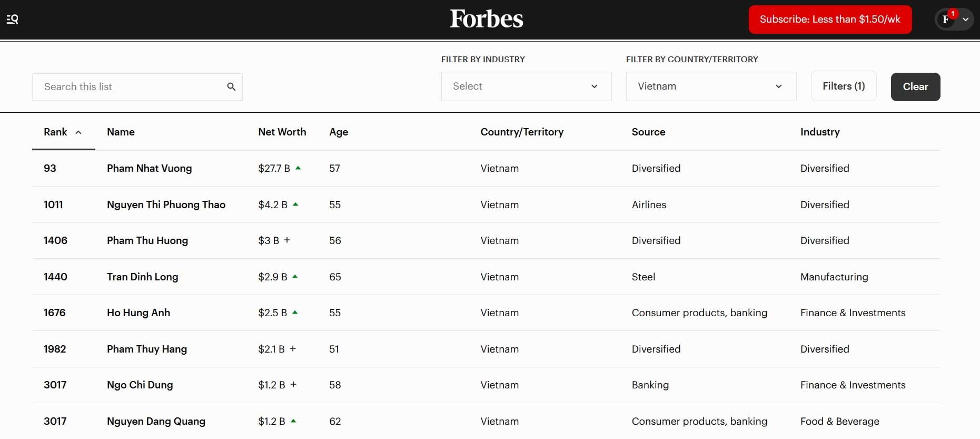
Task: Open the Vietnam country filter dropdown
Action: [x=710, y=86]
